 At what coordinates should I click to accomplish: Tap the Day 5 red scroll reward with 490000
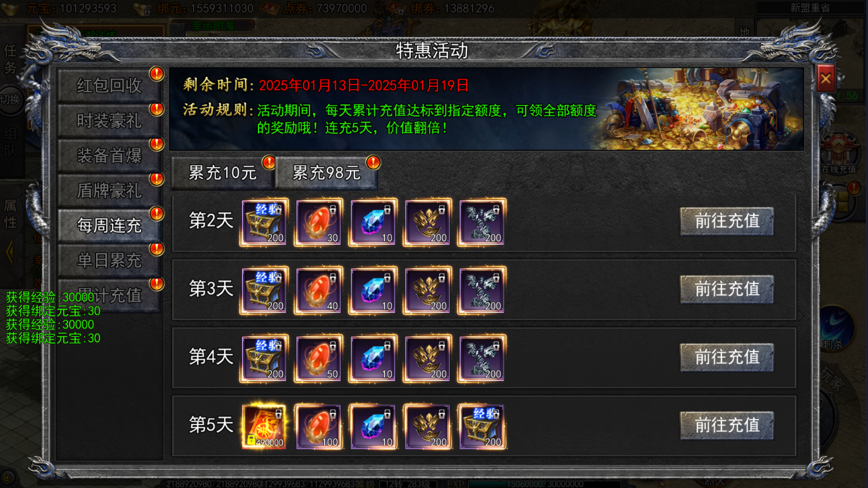264,426
